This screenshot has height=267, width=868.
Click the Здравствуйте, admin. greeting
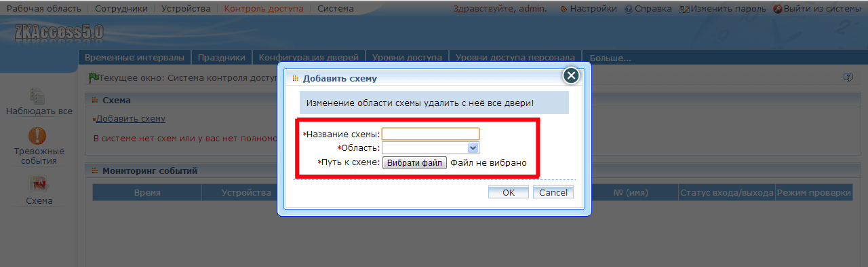500,9
